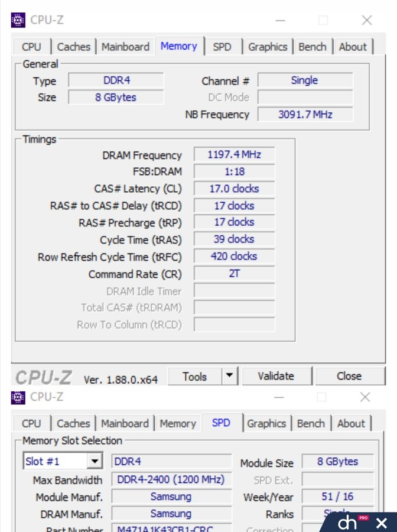Open the Caches tab in Memory window

74,47
